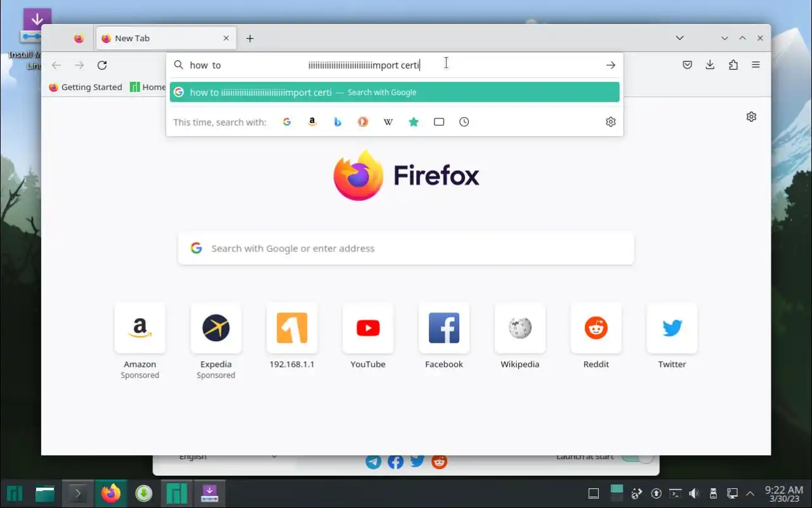812x508 pixels.
Task: Click Reddit icon in background window
Action: click(x=439, y=462)
